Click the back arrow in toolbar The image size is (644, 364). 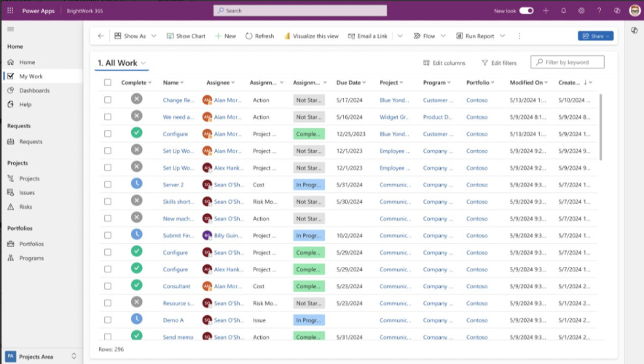101,36
